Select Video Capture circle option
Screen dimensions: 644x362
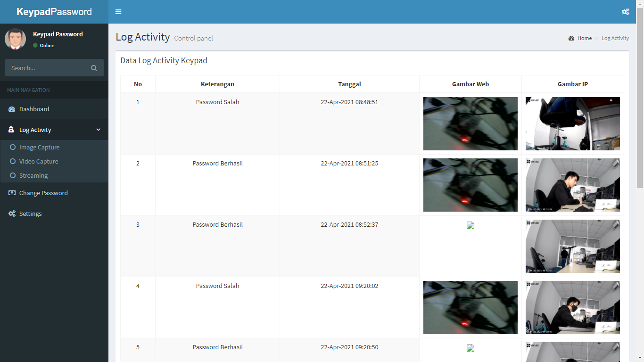13,162
